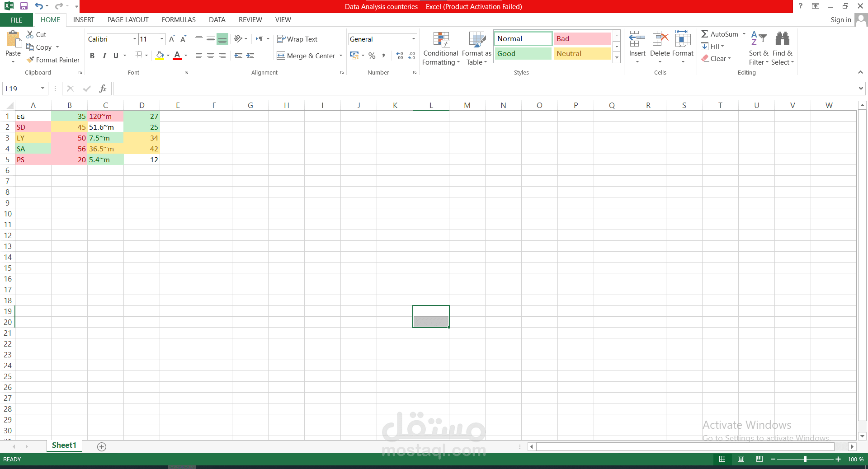Increase font size with the larger A

pos(172,39)
